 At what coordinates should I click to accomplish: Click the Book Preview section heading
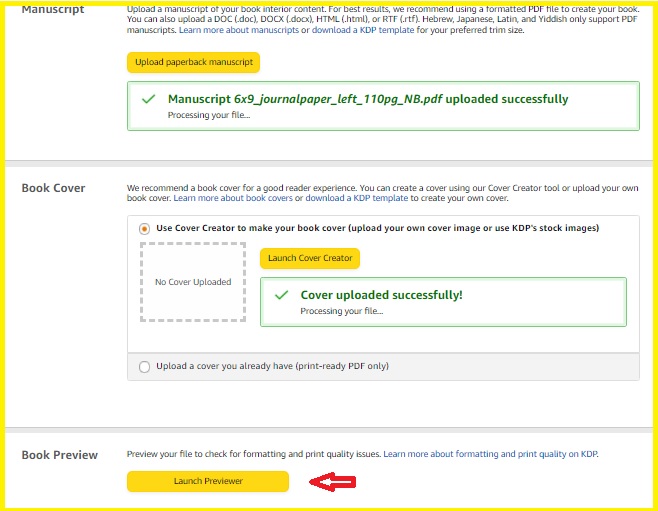tap(60, 455)
